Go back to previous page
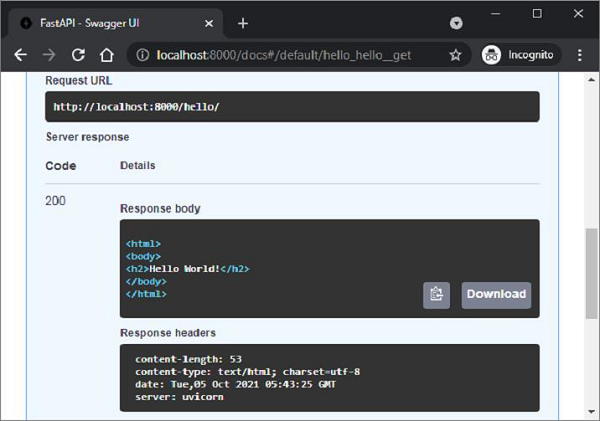The width and height of the screenshot is (600, 421). tap(20, 55)
